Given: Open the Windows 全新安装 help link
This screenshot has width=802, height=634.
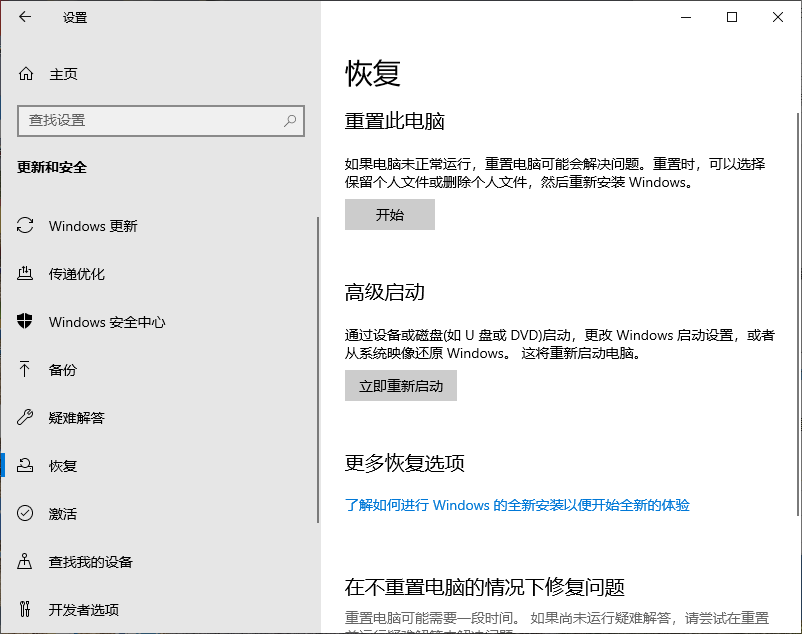Looking at the screenshot, I should [517, 505].
